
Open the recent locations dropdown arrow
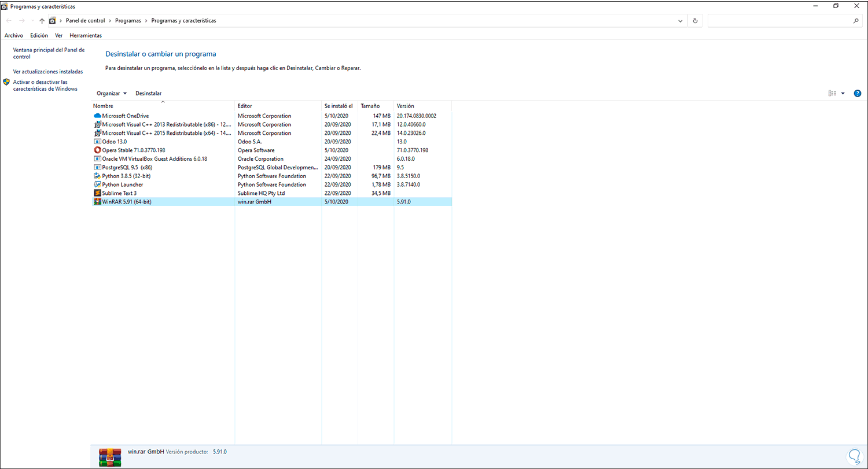(x=32, y=21)
